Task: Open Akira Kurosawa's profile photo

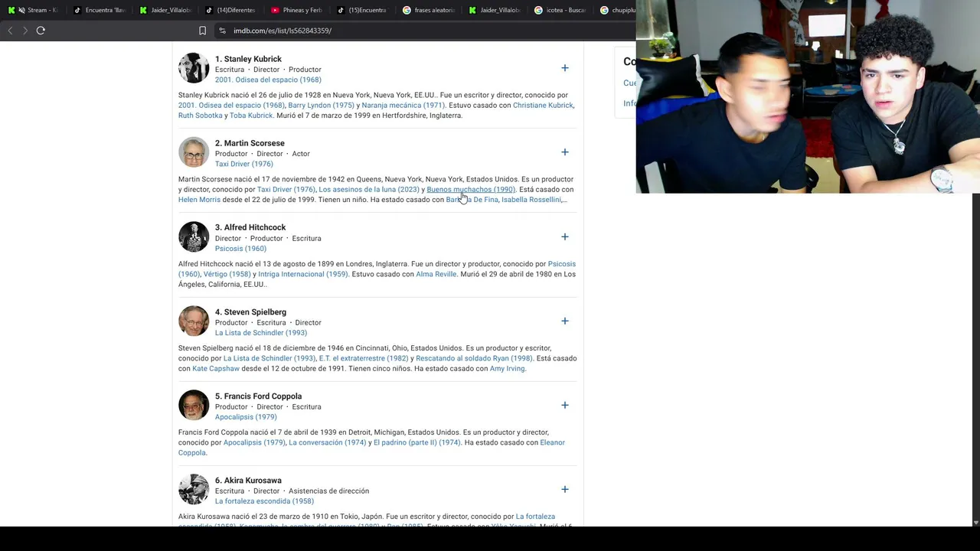Action: click(x=194, y=489)
